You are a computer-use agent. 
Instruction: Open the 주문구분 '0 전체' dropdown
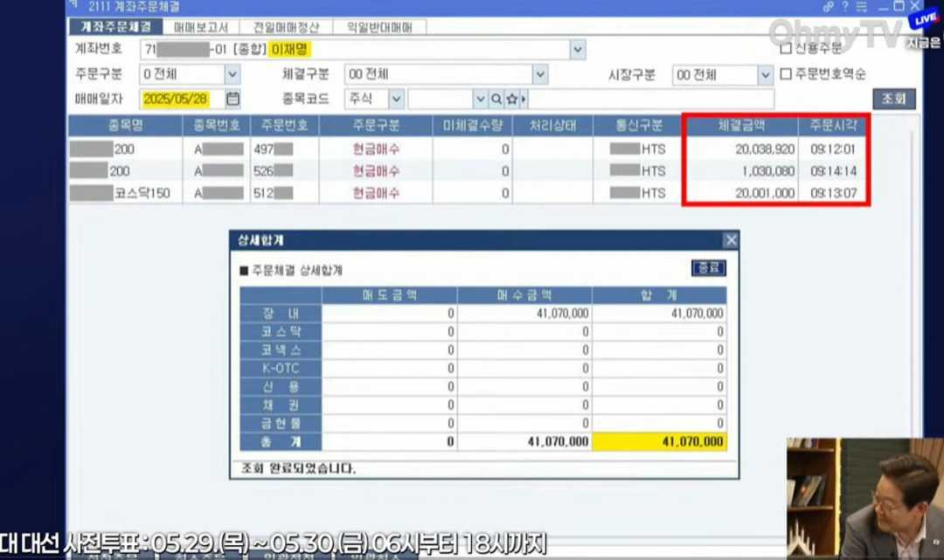[233, 74]
